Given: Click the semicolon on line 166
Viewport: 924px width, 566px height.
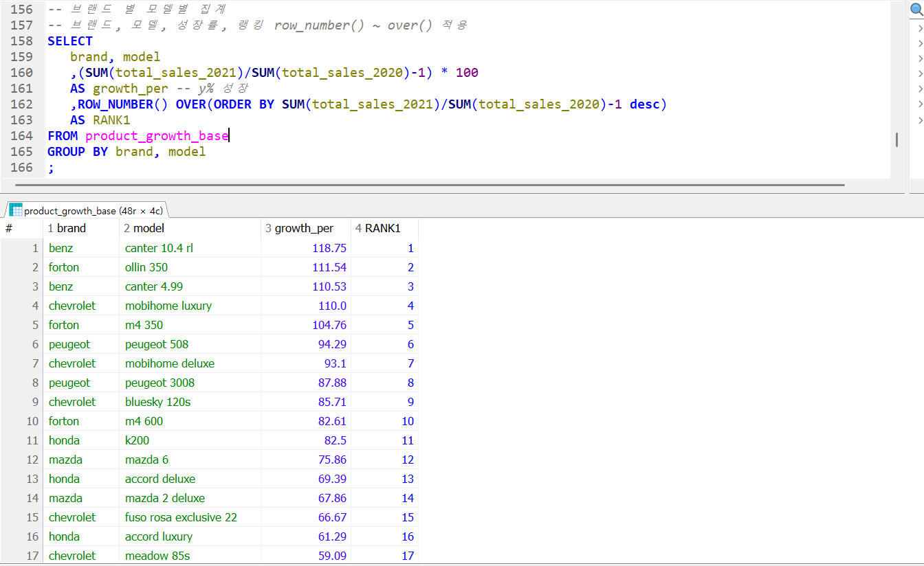Looking at the screenshot, I should pos(50,168).
